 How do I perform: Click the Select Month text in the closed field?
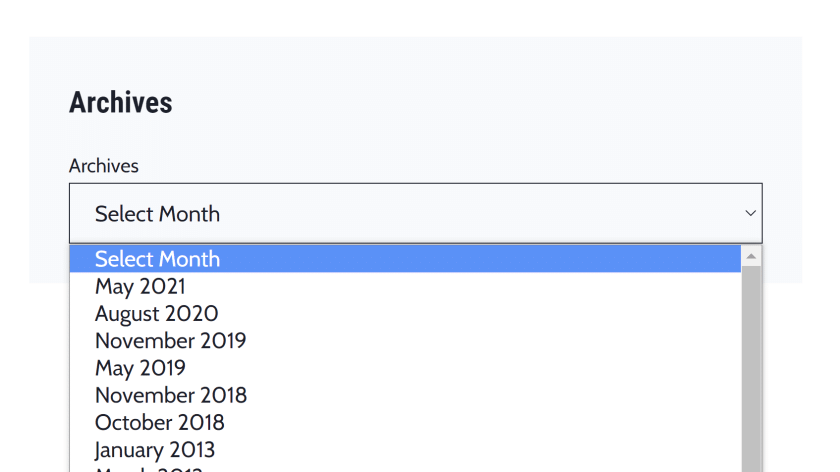(157, 214)
